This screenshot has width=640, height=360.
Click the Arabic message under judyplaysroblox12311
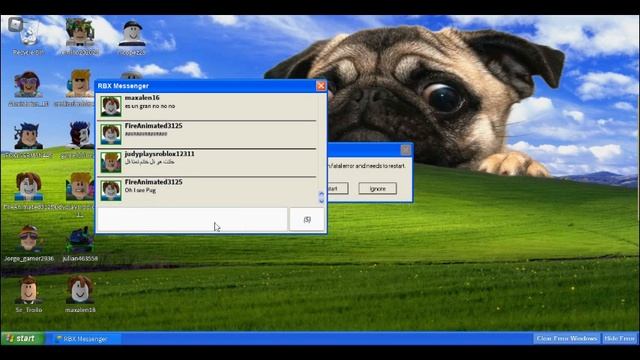point(149,162)
